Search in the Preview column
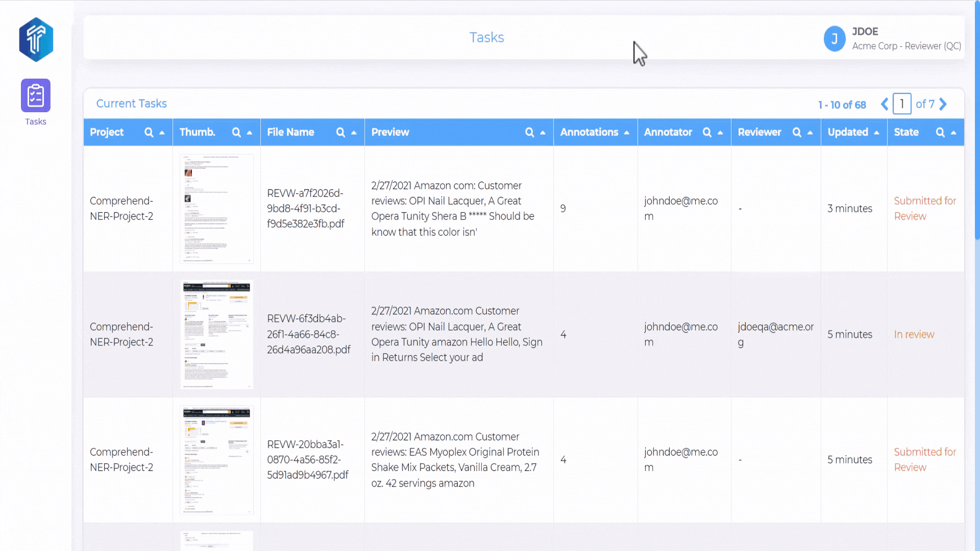The image size is (980, 551). point(529,132)
